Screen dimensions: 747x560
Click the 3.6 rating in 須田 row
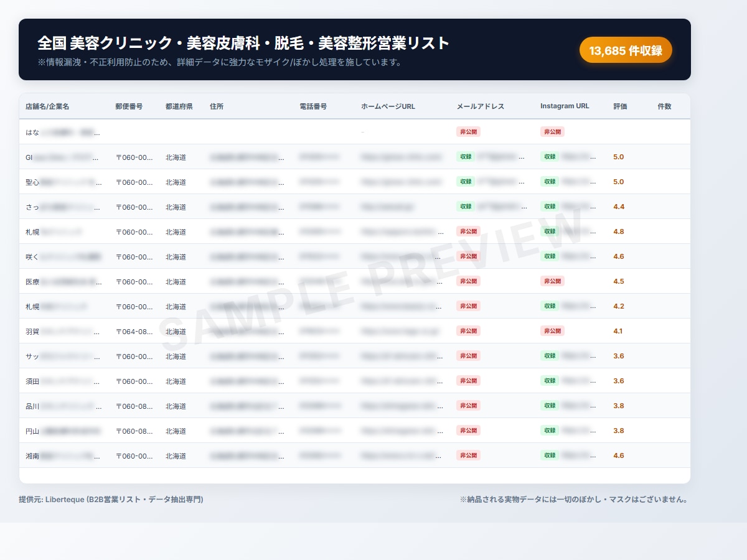[619, 381]
